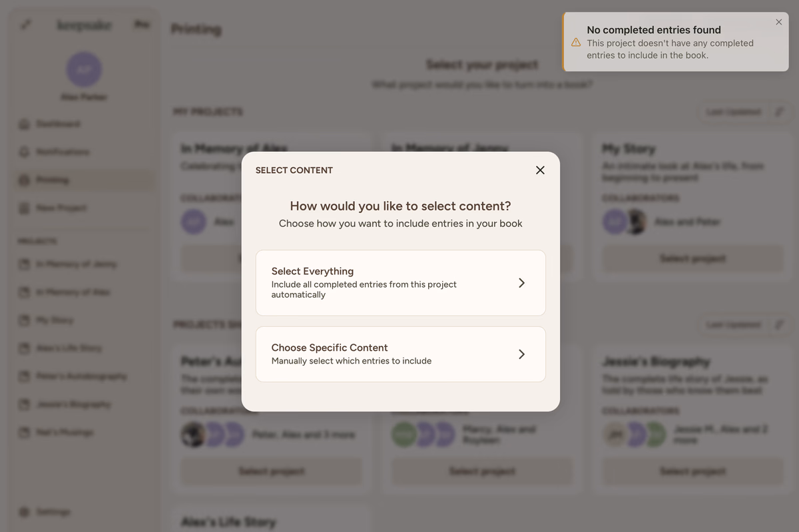799x532 pixels.
Task: Open the Select Everything option arrow
Action: click(521, 283)
